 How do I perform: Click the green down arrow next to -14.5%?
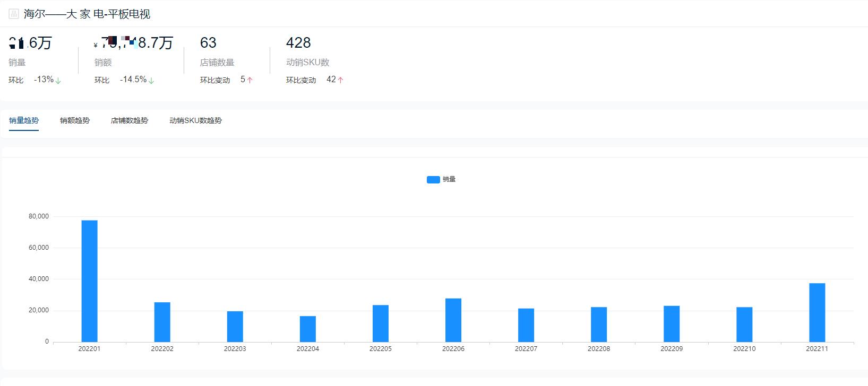click(x=151, y=81)
